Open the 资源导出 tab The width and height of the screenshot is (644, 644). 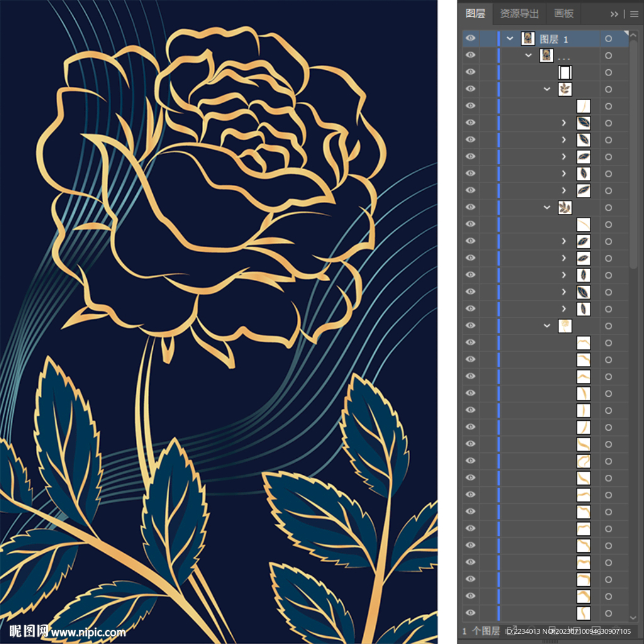pos(519,14)
